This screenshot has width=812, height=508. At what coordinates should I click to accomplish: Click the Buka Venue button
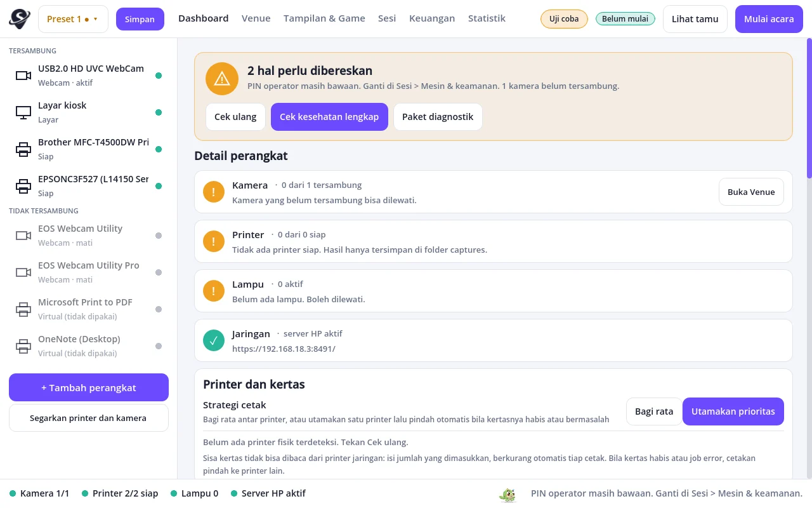click(751, 192)
